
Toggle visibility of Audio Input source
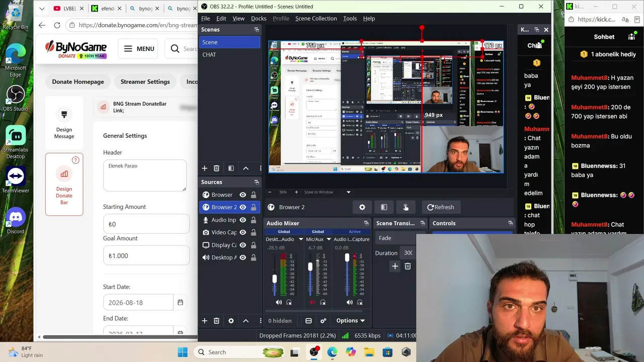[x=243, y=220]
